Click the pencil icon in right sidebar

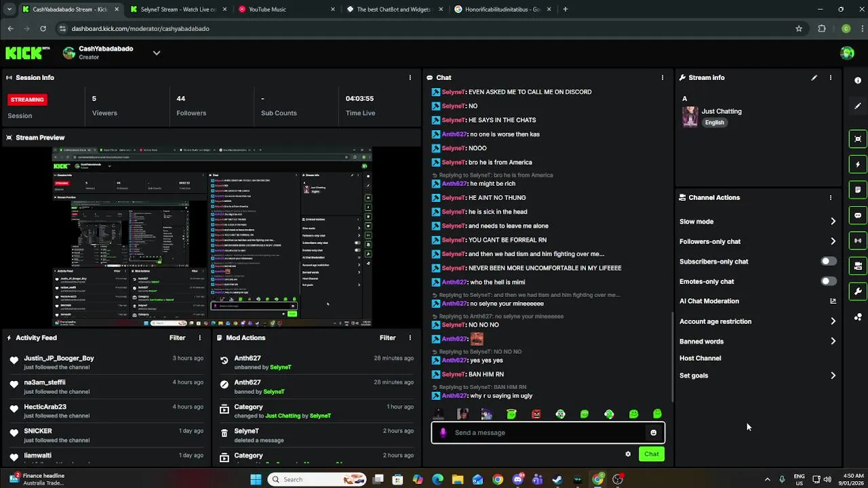pos(858,106)
